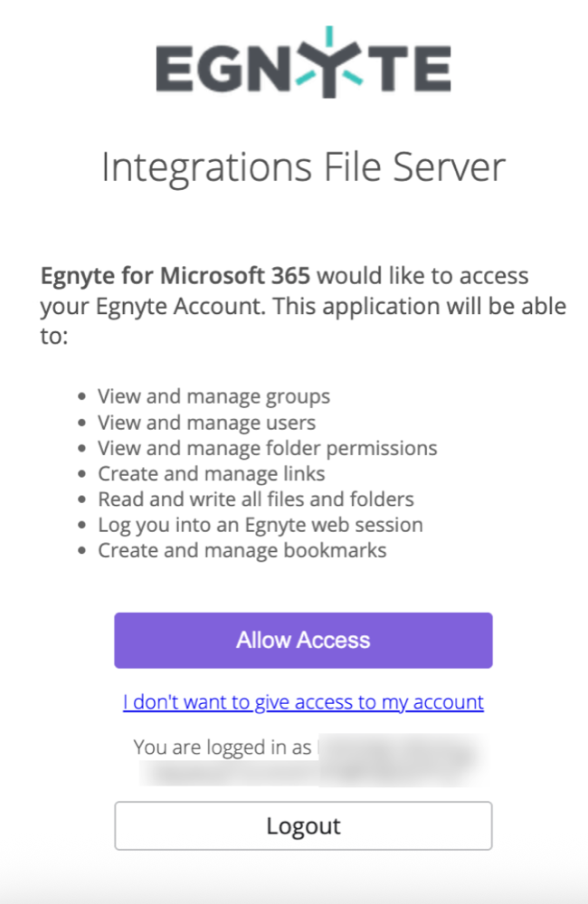Click the blurred account name after 'logged in as'
This screenshot has width=588, height=904.
pos(396,747)
